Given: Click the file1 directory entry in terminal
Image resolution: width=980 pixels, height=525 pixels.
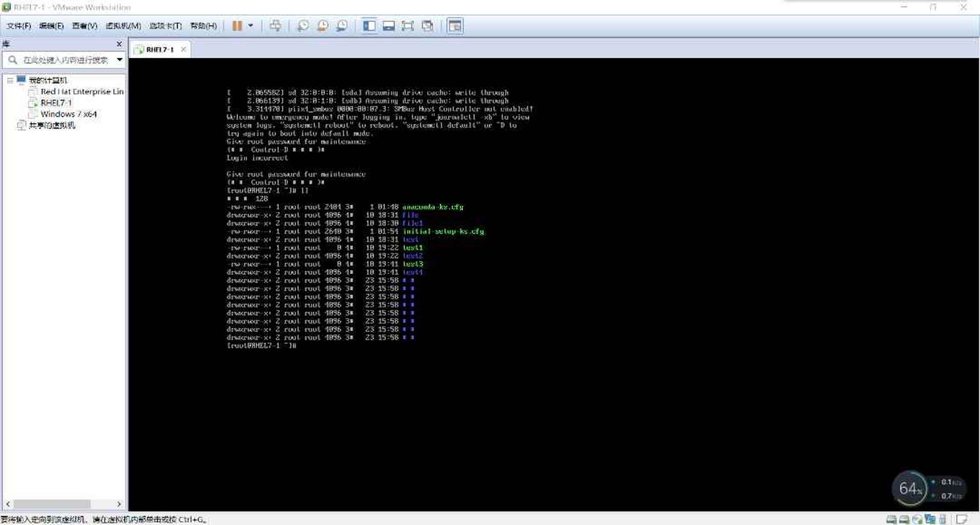Looking at the screenshot, I should pos(412,223).
